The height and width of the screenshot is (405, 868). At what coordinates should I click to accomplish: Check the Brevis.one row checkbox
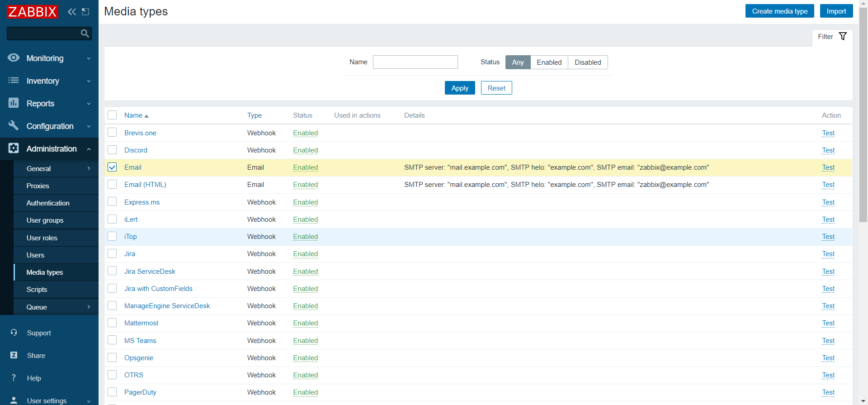point(112,132)
